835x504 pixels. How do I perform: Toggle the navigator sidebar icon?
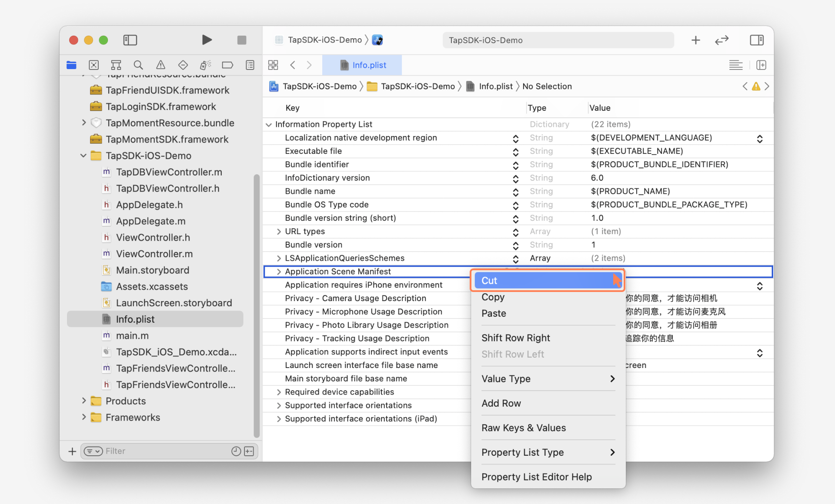point(130,40)
